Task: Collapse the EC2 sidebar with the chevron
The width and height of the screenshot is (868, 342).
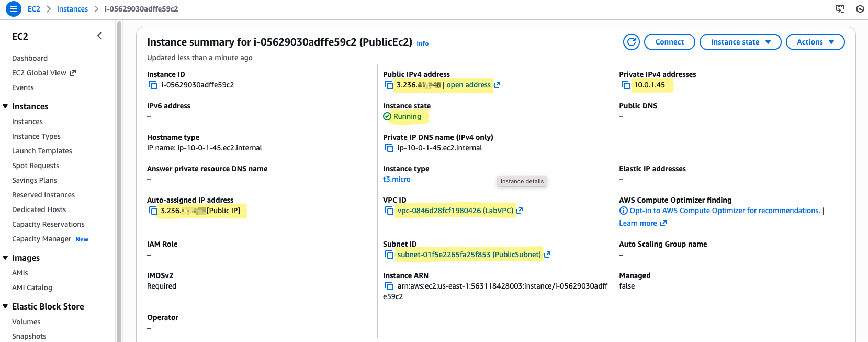Action: click(99, 36)
